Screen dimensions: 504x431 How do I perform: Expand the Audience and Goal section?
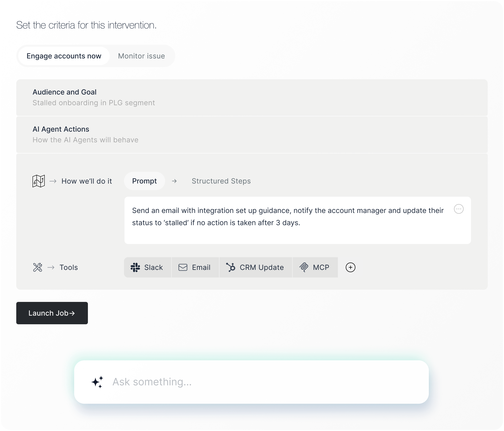[x=252, y=98]
